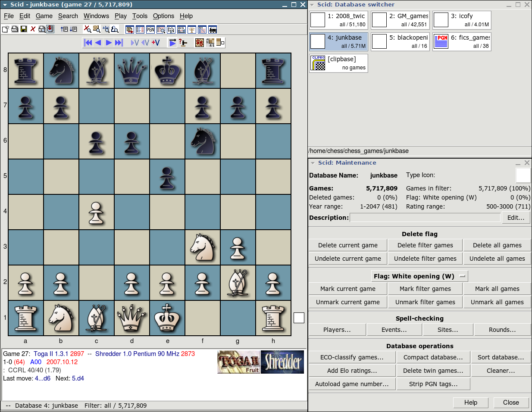The height and width of the screenshot is (412, 532).
Task: Open the Tools menu
Action: (x=140, y=16)
